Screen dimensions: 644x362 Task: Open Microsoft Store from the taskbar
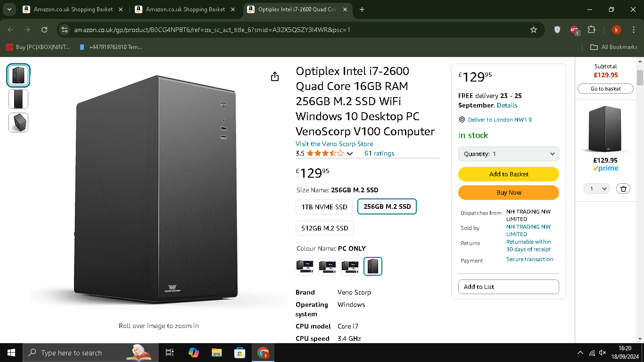(x=239, y=353)
